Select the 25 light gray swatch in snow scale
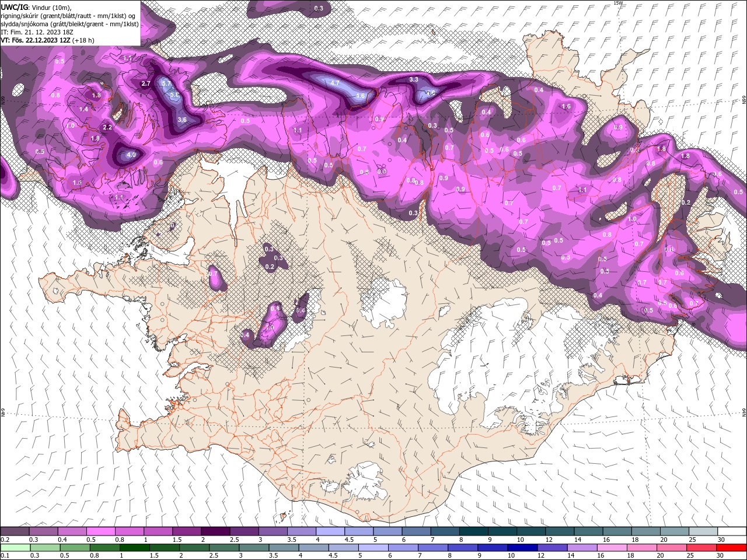This screenshot has width=747, height=560. [x=703, y=531]
